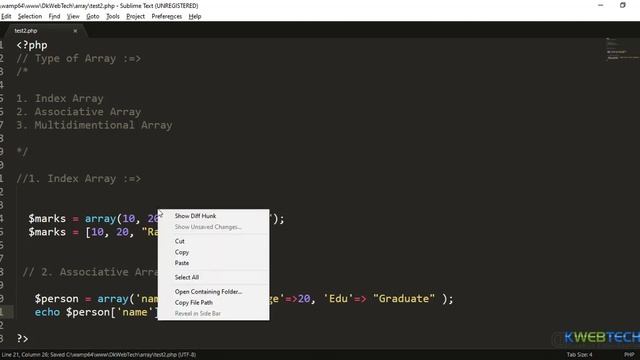Open the Find menu
This screenshot has width=640, height=360.
[54, 16]
